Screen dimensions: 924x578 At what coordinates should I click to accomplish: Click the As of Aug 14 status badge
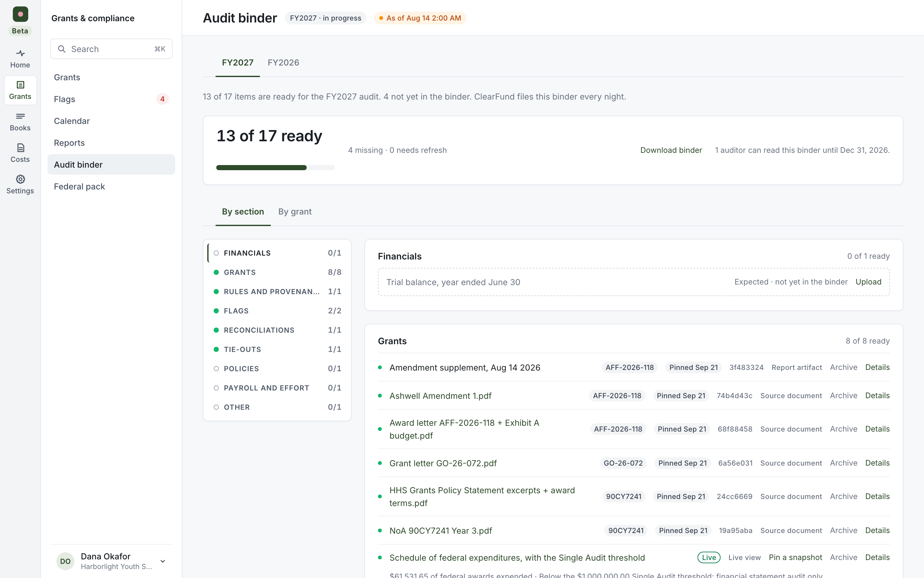[420, 18]
